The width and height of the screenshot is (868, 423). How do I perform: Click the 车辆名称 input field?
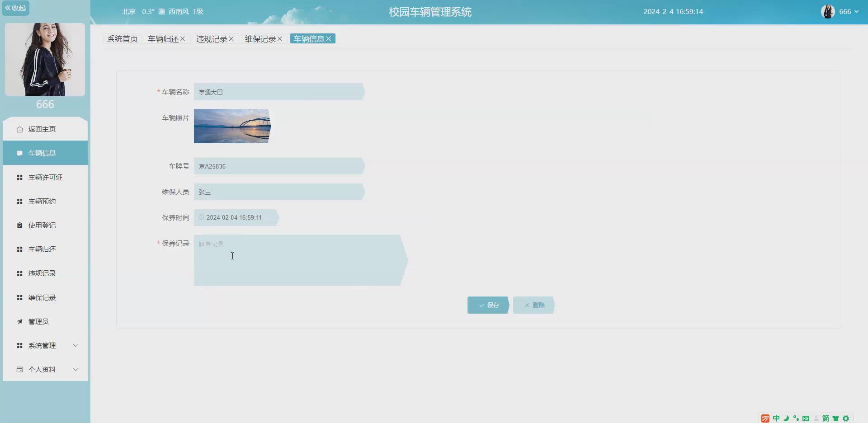(x=279, y=92)
